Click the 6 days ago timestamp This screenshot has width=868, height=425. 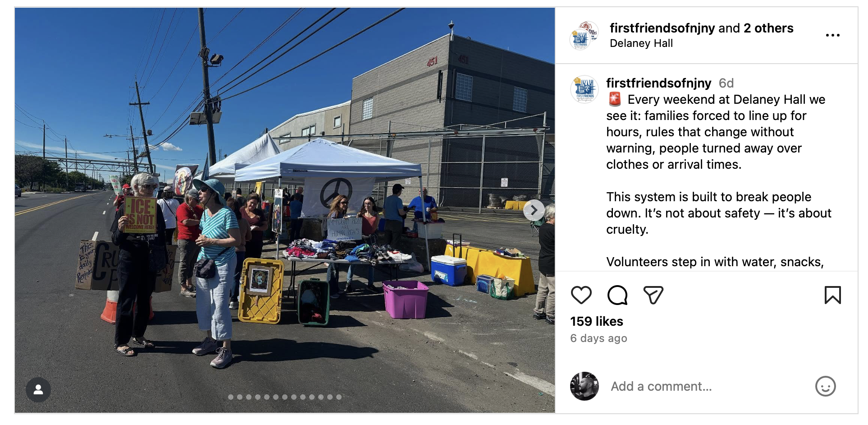(x=598, y=338)
